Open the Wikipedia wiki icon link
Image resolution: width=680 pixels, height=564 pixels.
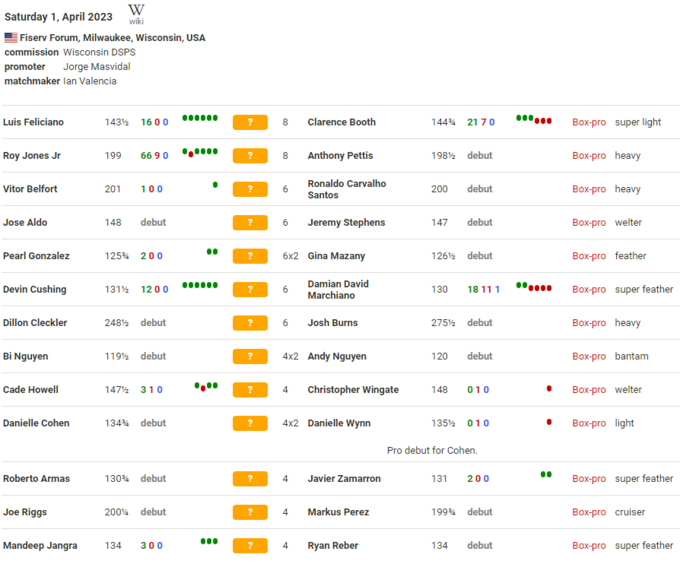tap(136, 14)
